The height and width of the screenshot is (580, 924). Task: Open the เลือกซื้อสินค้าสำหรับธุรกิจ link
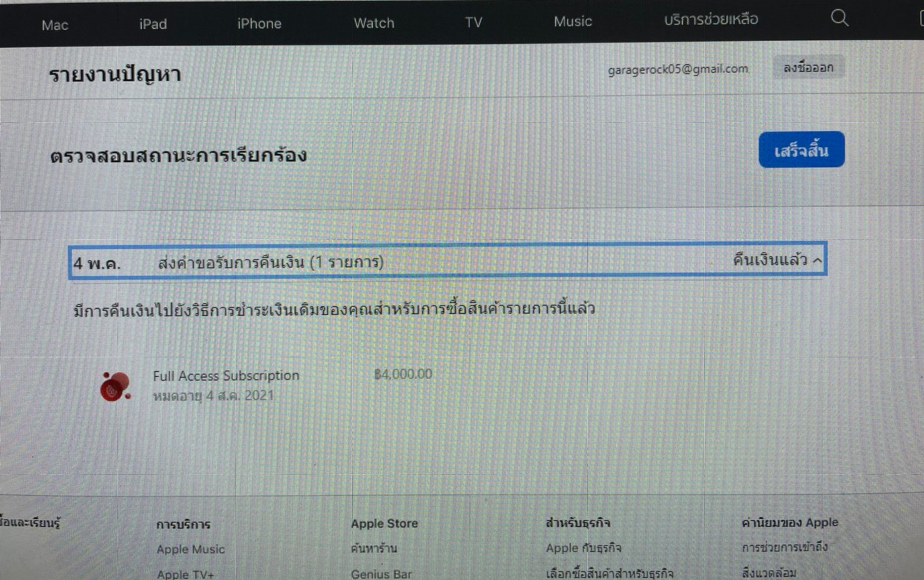click(x=610, y=572)
